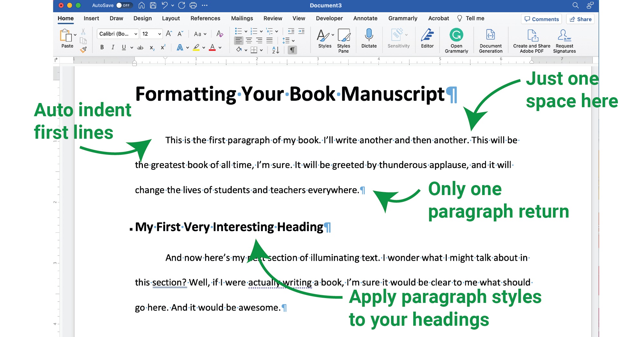Apply yellow text highlight color
The height and width of the screenshot is (337, 644).
196,48
